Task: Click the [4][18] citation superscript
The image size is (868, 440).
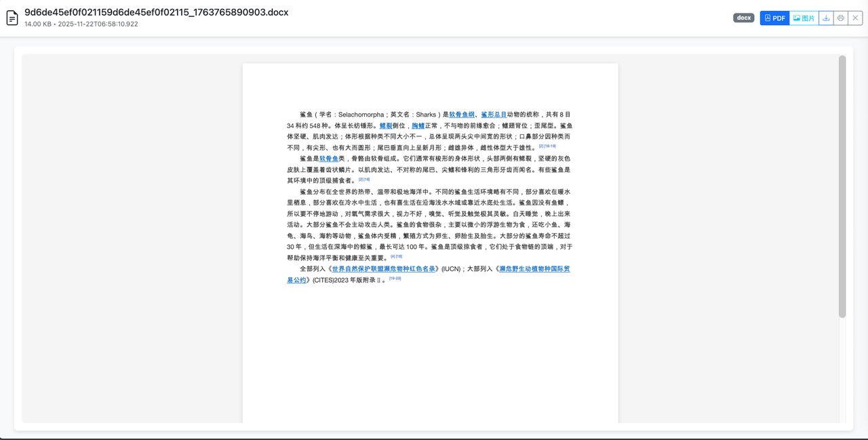Action: pyautogui.click(x=396, y=256)
